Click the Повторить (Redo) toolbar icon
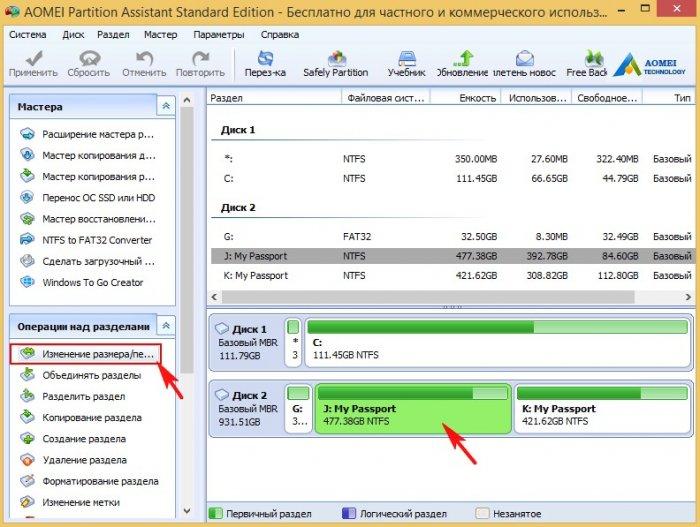Screen dimensions: 700x527 tap(200, 64)
